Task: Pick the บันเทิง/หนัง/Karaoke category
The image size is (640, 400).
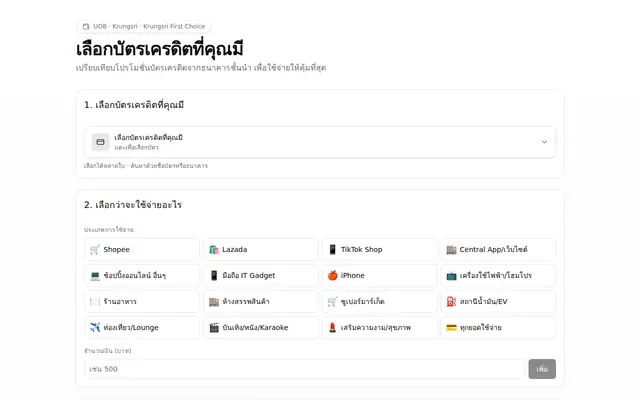Action: [261, 327]
